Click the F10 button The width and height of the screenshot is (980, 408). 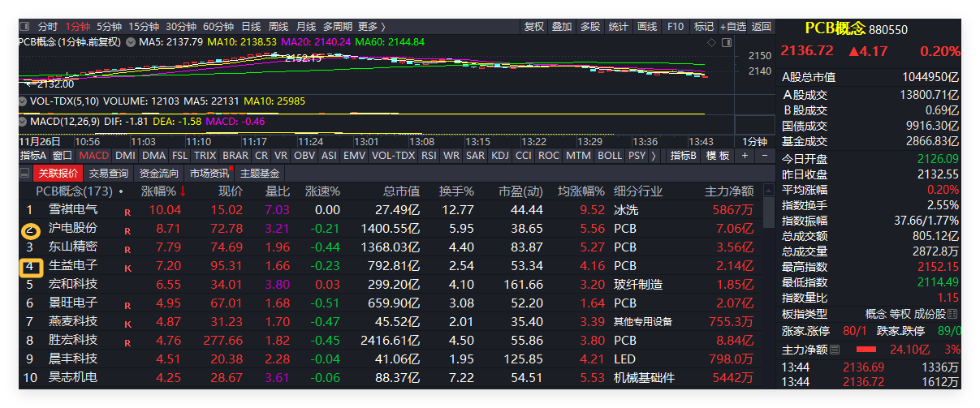[x=676, y=27]
